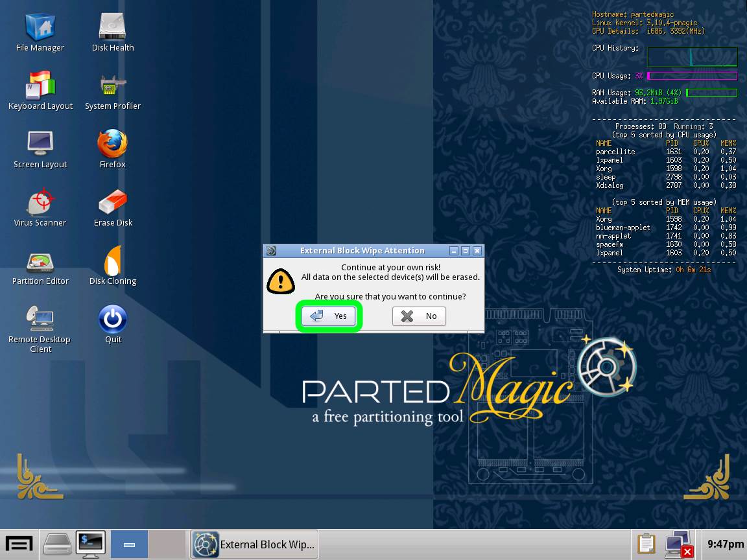747x560 pixels.
Task: Click 'Are you sure that you want to continue?'
Action: [x=390, y=296]
